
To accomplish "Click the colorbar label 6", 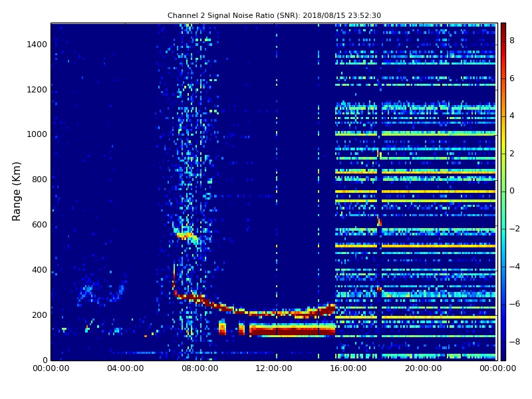I will point(512,78).
